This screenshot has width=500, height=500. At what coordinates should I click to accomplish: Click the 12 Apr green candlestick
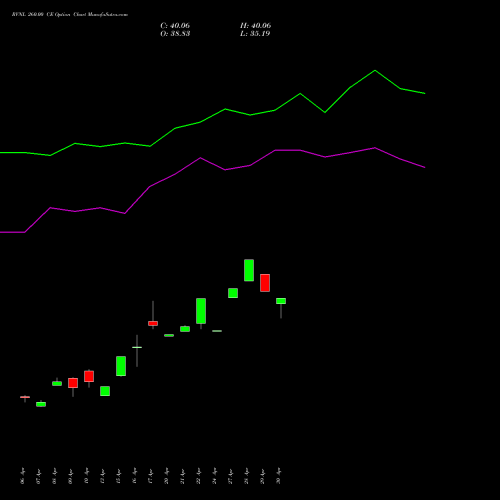tap(105, 391)
